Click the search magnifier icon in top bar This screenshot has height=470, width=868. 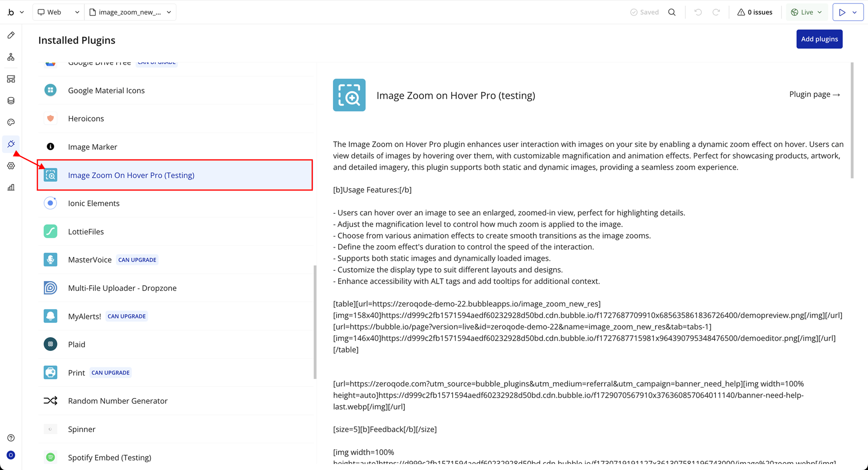pos(672,12)
